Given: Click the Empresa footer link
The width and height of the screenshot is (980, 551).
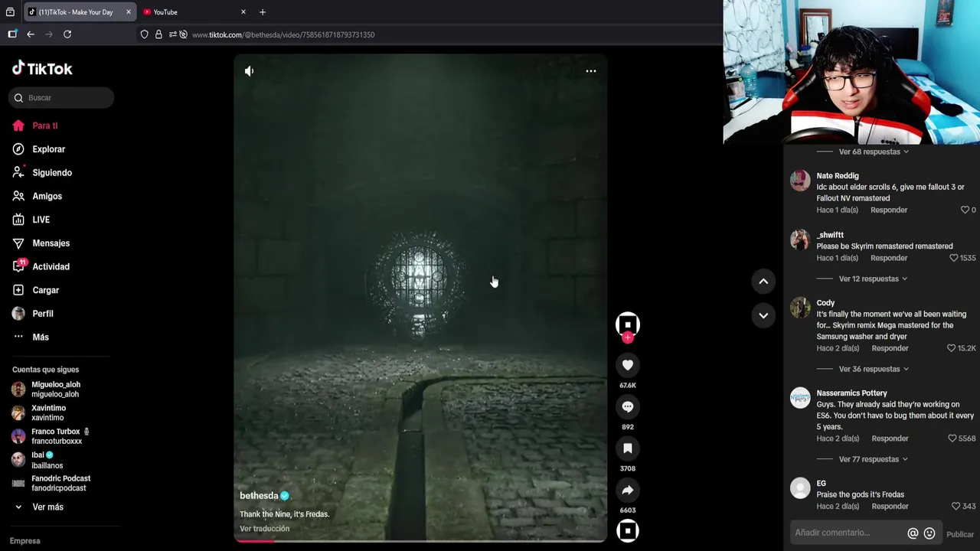Looking at the screenshot, I should (24, 541).
